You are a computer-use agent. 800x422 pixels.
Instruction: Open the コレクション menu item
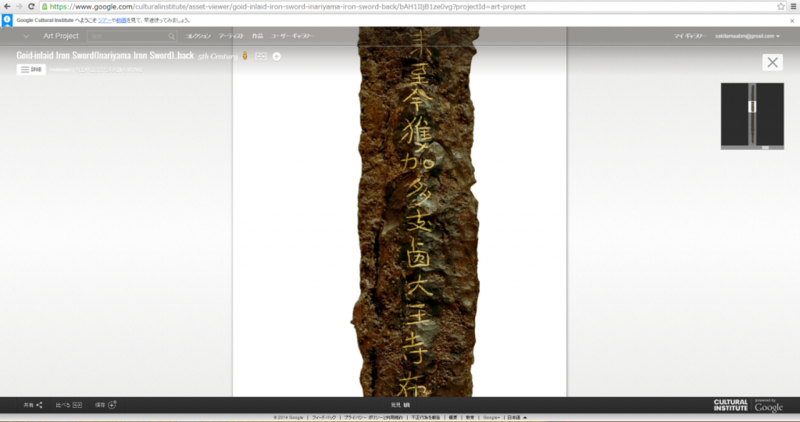tap(198, 36)
